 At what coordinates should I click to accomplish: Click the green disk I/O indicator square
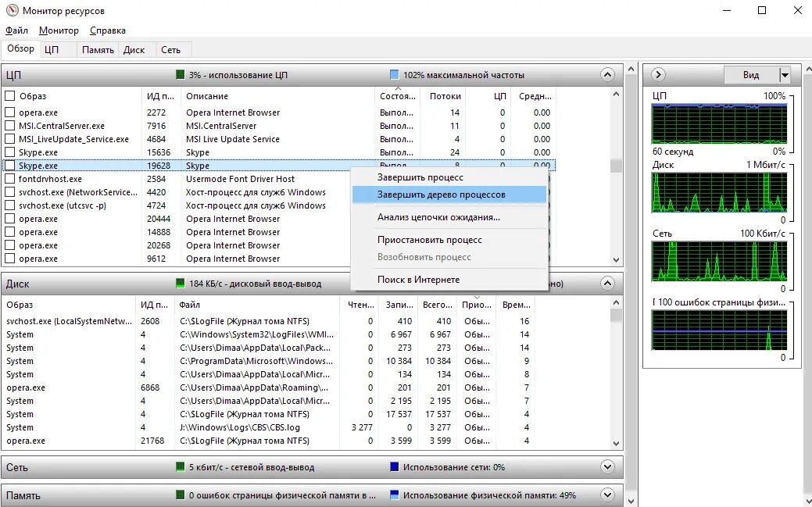181,284
